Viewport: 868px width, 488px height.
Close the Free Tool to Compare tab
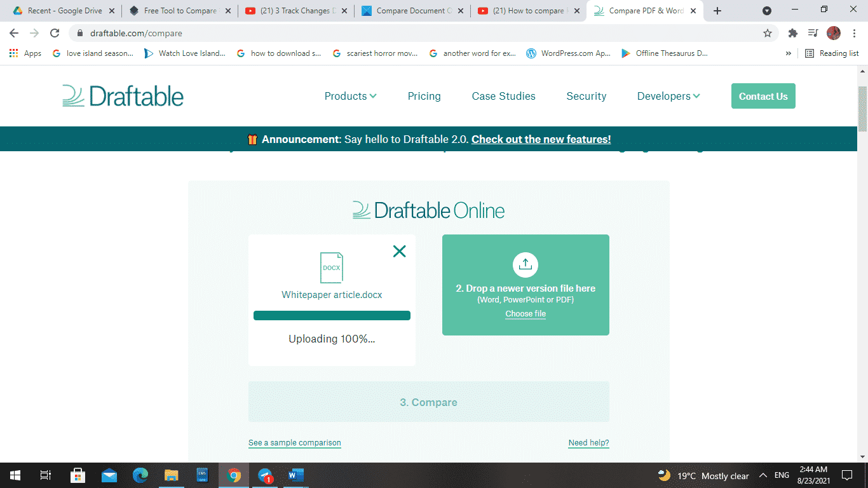[x=227, y=11]
